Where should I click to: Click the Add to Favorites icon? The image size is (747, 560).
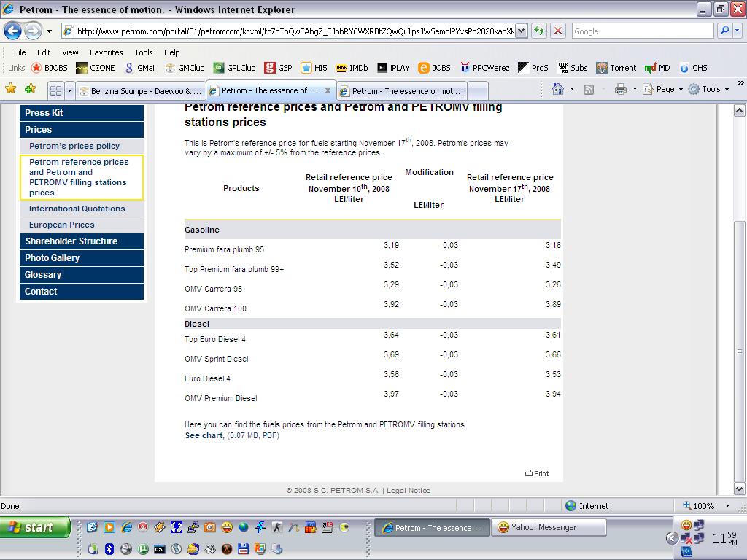(x=30, y=89)
